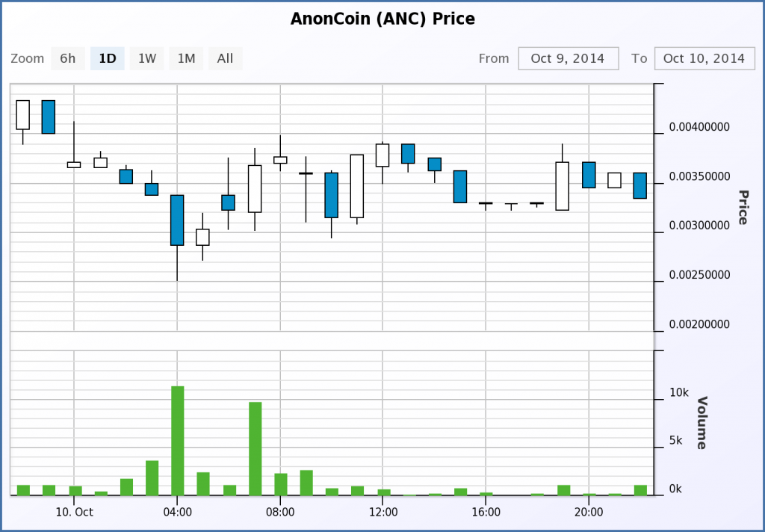Open the To date field showing Oct 10, 2014
The image size is (765, 532).
click(704, 58)
